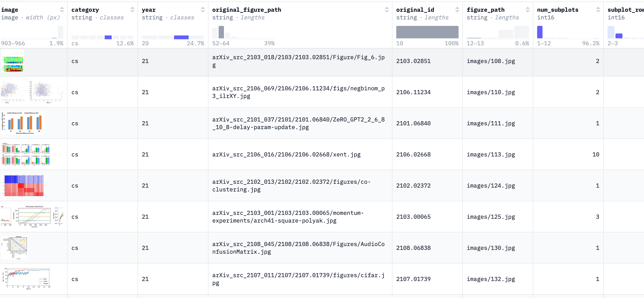Click the original_id value 2103.02851

tap(414, 61)
